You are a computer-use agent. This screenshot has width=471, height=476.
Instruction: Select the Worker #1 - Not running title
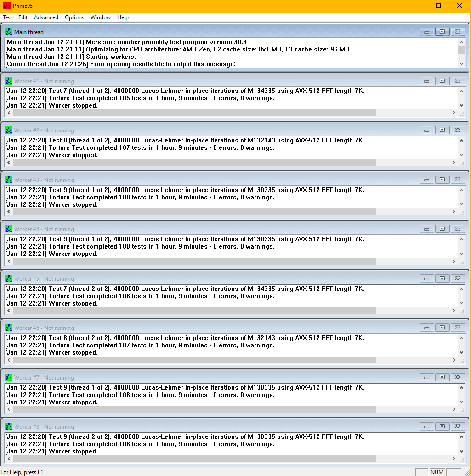click(x=44, y=81)
